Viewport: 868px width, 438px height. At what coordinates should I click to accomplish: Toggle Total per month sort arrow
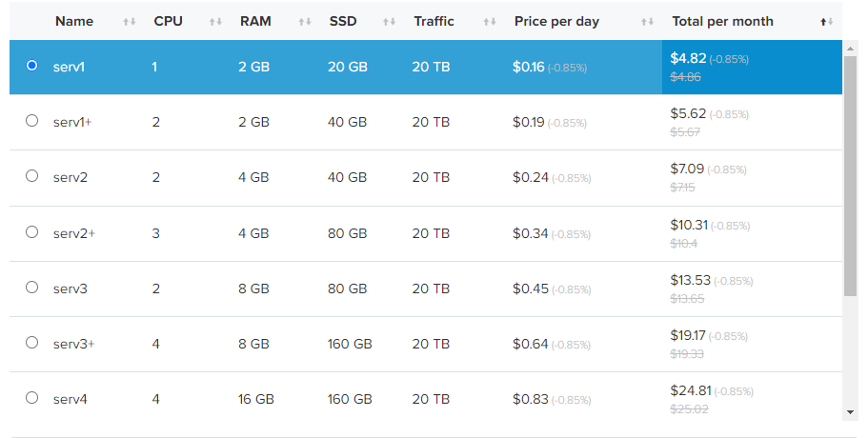pyautogui.click(x=827, y=22)
